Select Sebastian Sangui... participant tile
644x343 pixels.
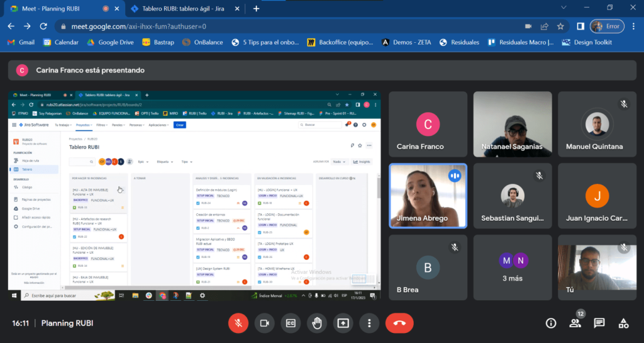tap(513, 196)
